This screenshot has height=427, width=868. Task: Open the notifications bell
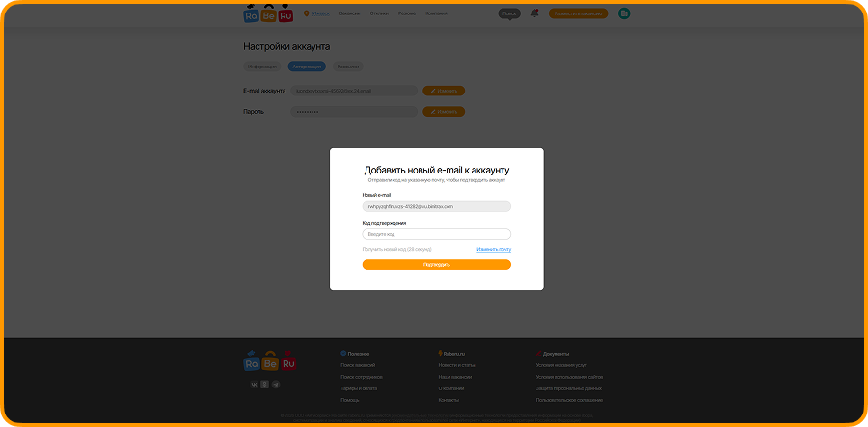(x=534, y=13)
